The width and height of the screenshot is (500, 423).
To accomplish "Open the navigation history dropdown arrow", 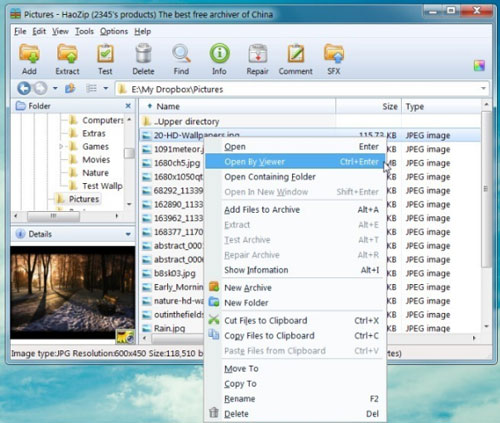I will coord(55,88).
